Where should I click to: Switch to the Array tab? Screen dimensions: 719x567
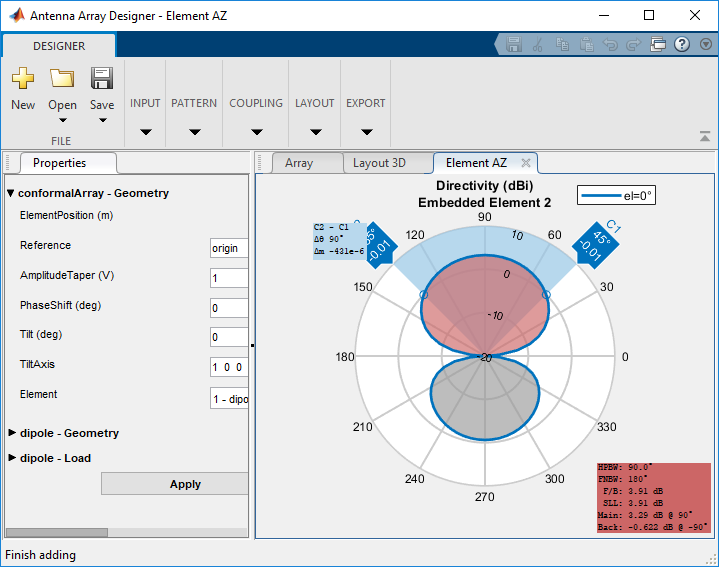coord(298,163)
